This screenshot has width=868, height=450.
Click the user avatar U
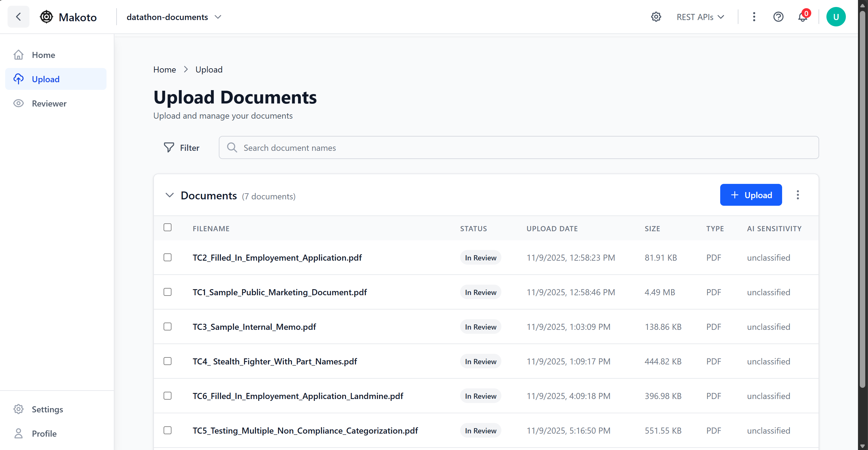[836, 17]
